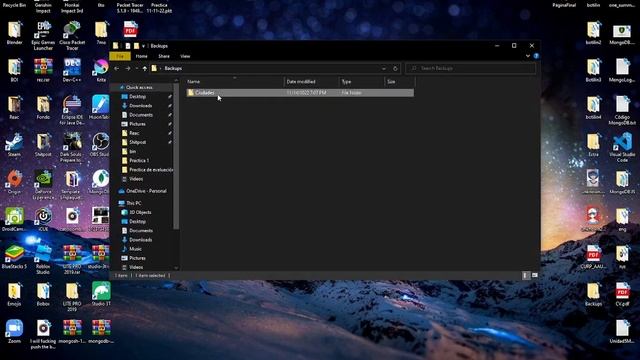Select the botilin2 desktop folder icon
This screenshot has width=640, height=360.
pyautogui.click(x=593, y=33)
